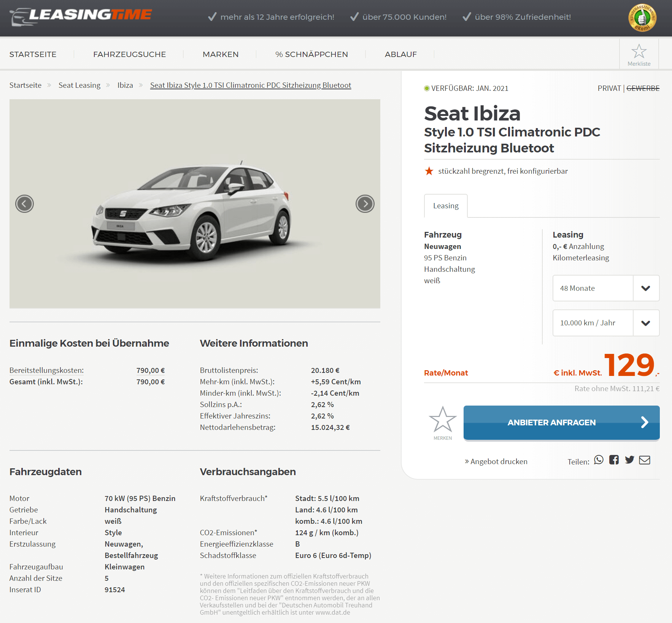The width and height of the screenshot is (672, 623).
Task: Click Bruttolistenpreis value 20.180 €
Action: [325, 370]
